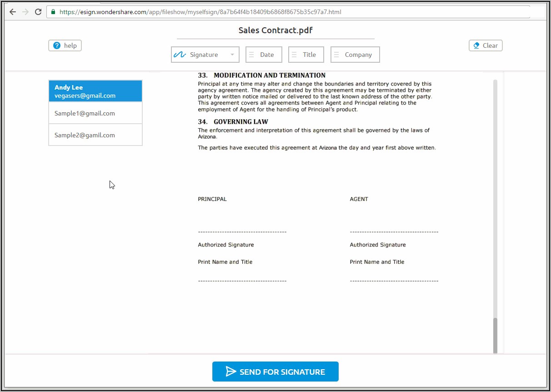Click the browser forward arrow
The width and height of the screenshot is (551, 392).
tap(25, 12)
